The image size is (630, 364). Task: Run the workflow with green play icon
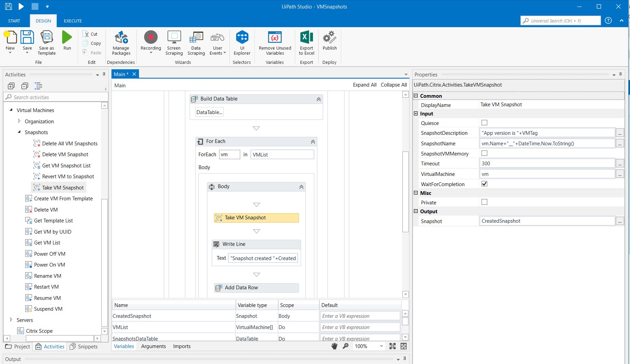(67, 37)
